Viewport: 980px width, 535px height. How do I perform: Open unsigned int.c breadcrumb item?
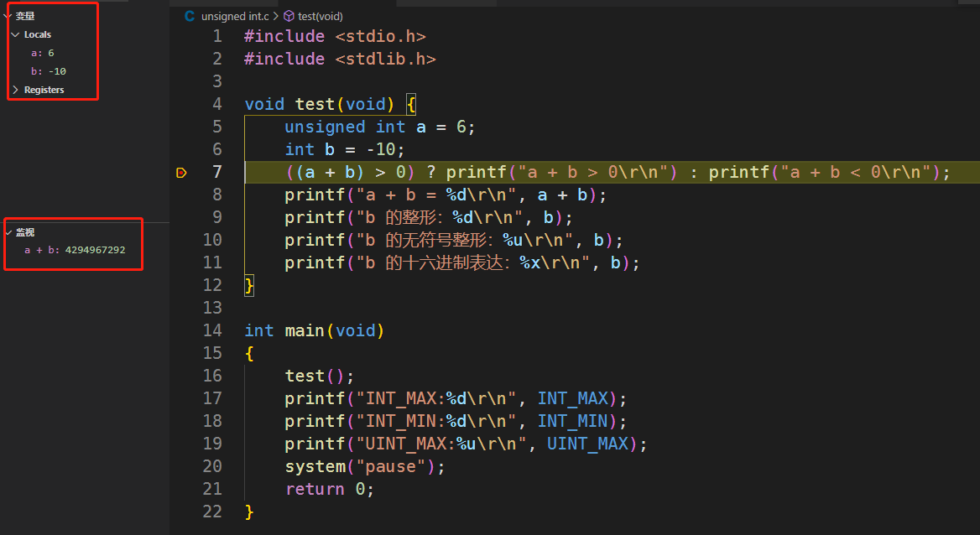click(235, 16)
